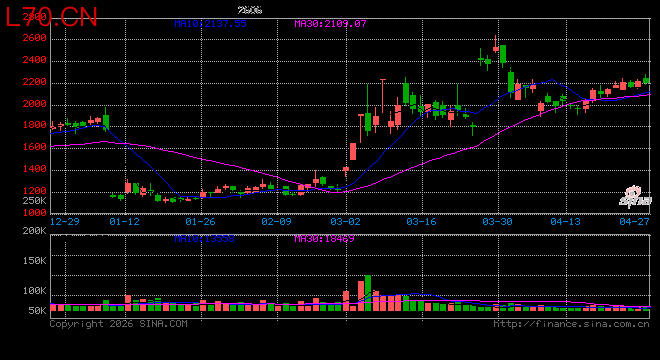The width and height of the screenshot is (660, 360).
Task: Click the 2000 price axis label
Action: tap(35, 104)
